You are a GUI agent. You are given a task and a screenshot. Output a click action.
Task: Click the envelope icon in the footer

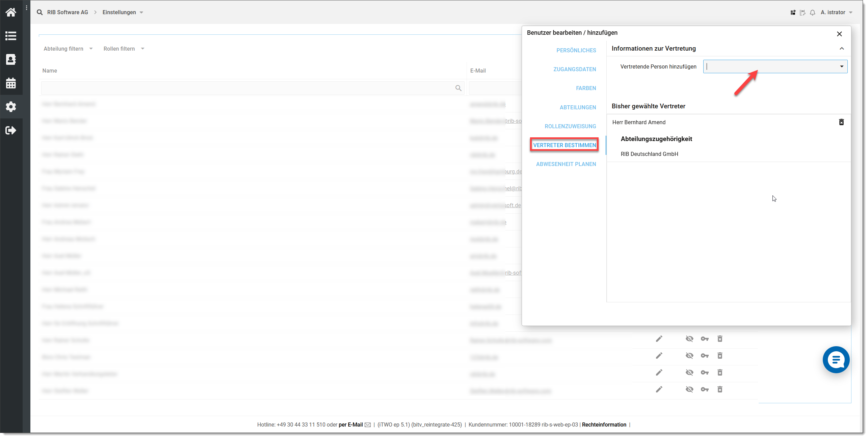[368, 425]
